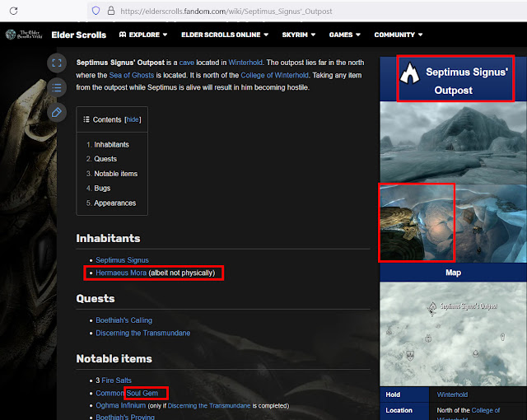Open Oghma Infinium link
The width and height of the screenshot is (527, 420).
tap(121, 405)
